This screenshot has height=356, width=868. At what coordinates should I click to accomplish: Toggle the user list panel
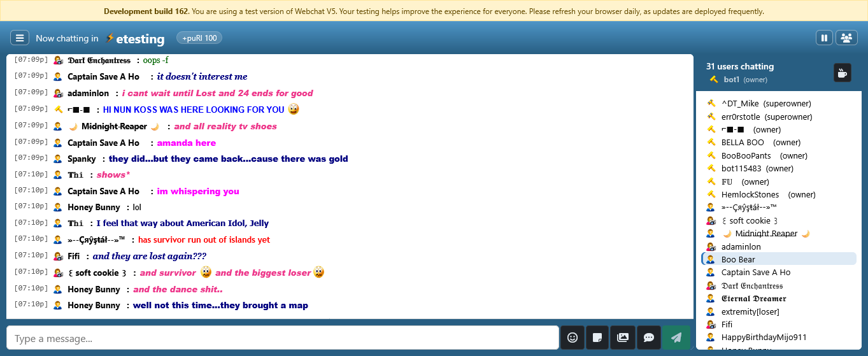(x=846, y=38)
